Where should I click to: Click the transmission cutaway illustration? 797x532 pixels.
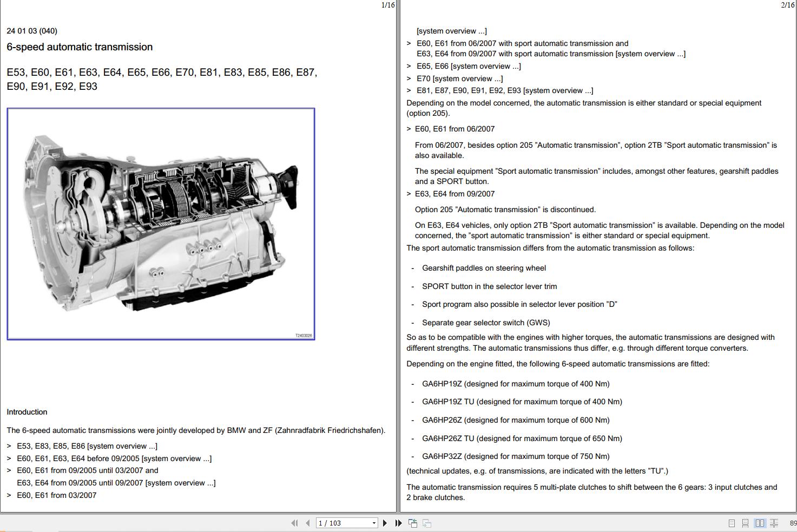160,224
